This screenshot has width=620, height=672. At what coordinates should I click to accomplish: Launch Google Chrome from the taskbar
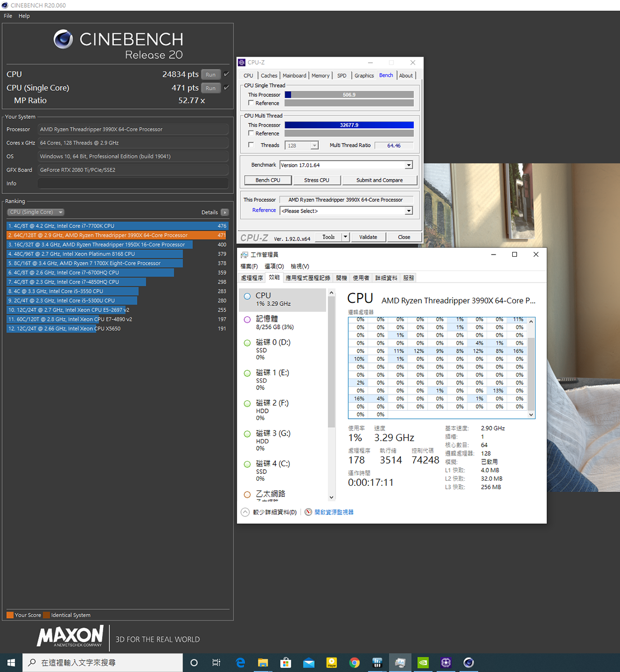[355, 663]
